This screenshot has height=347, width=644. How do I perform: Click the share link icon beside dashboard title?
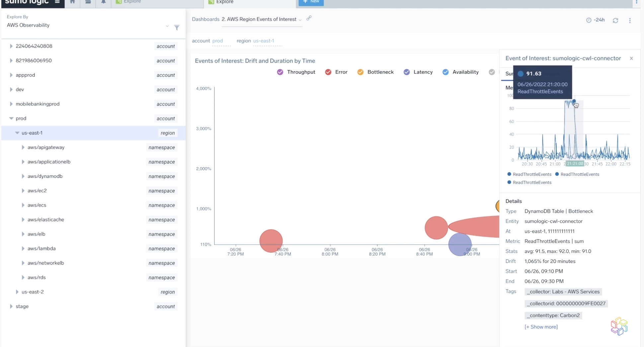(x=309, y=18)
